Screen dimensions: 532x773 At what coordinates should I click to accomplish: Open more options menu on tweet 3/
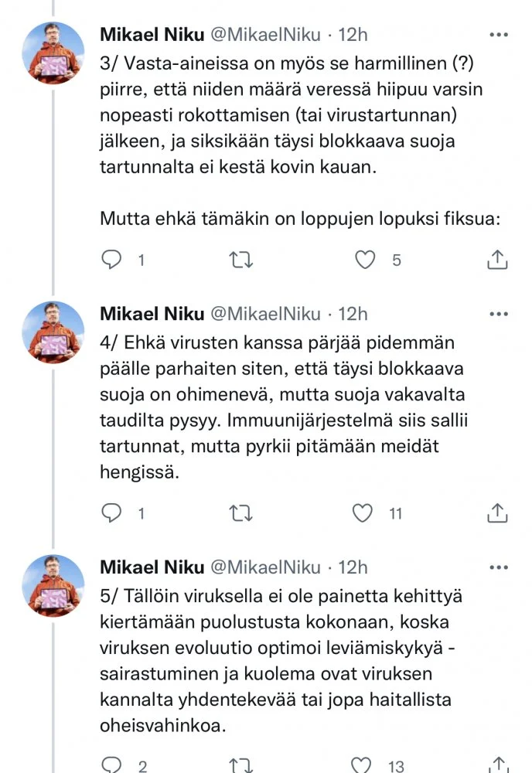(500, 35)
